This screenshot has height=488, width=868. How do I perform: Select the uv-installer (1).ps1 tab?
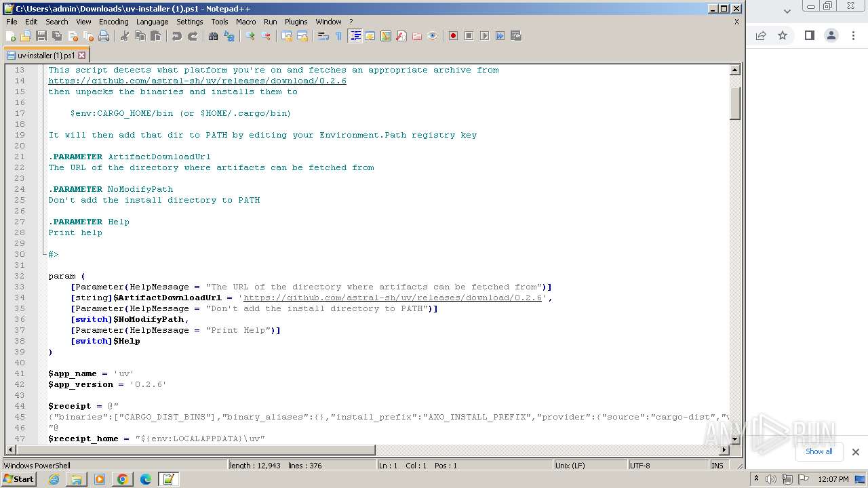(46, 56)
